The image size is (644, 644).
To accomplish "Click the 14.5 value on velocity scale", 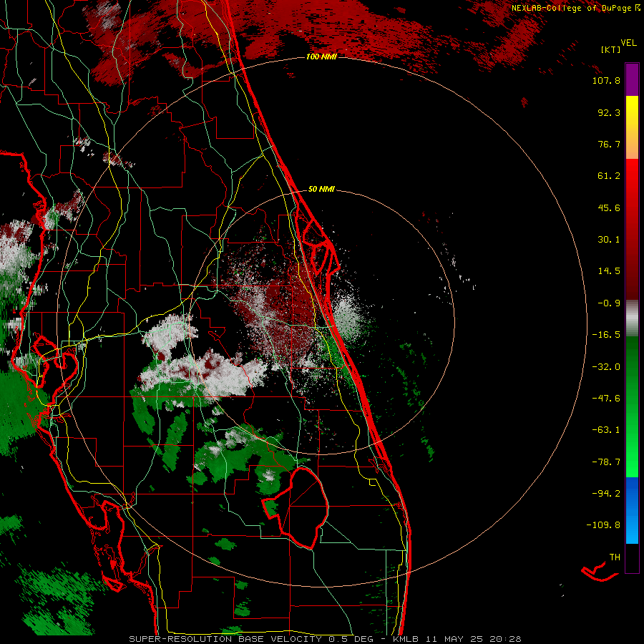I will tap(609, 271).
